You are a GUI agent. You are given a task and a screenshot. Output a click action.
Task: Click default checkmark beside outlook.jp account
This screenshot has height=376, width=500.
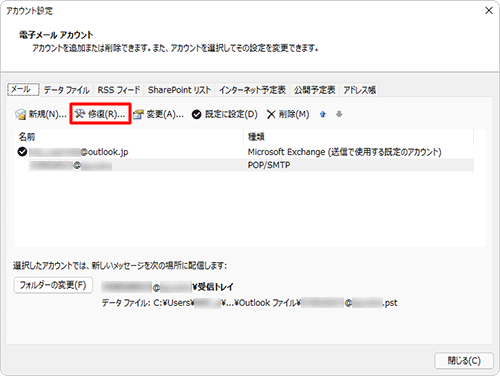[x=22, y=152]
